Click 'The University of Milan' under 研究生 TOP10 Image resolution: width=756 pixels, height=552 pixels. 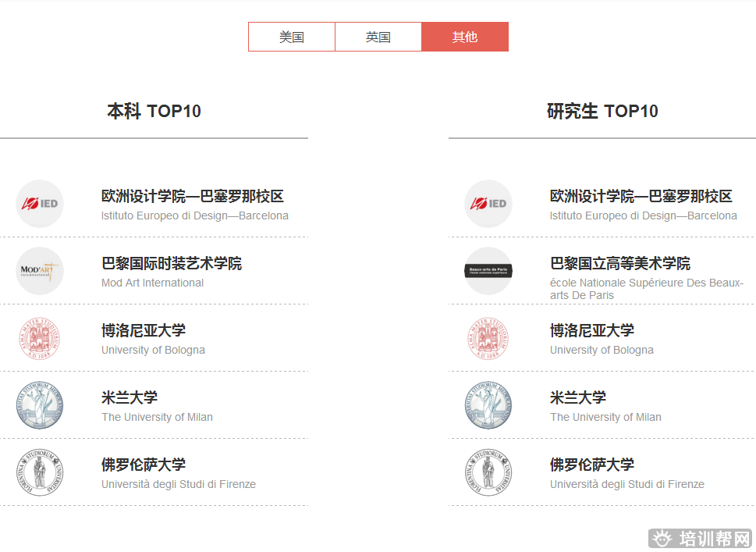pos(605,417)
